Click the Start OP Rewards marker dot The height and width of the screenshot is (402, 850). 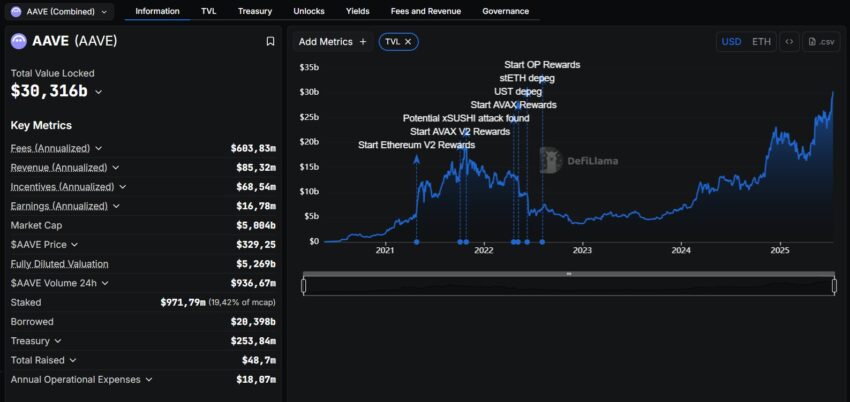click(x=542, y=242)
